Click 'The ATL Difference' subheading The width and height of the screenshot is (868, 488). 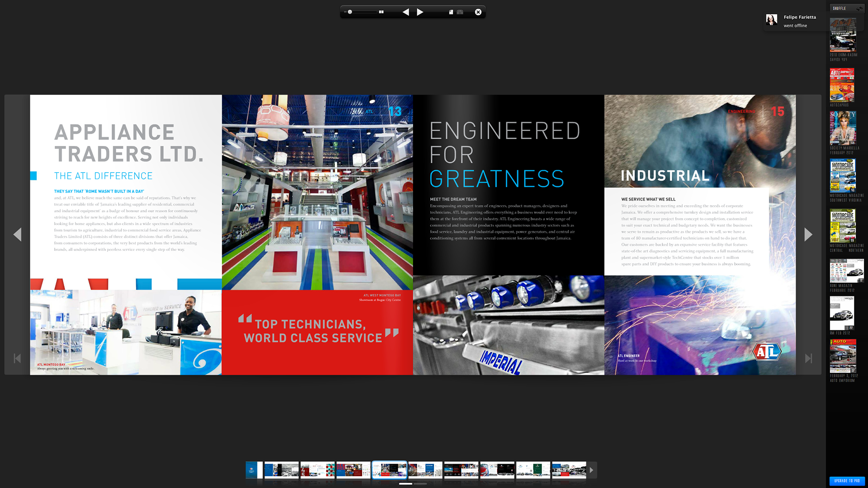103,176
